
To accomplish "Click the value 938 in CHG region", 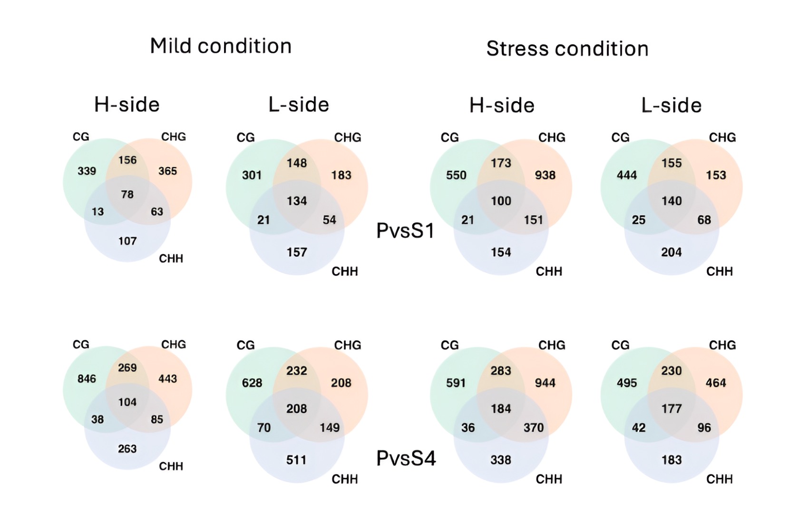I will 545,175.
